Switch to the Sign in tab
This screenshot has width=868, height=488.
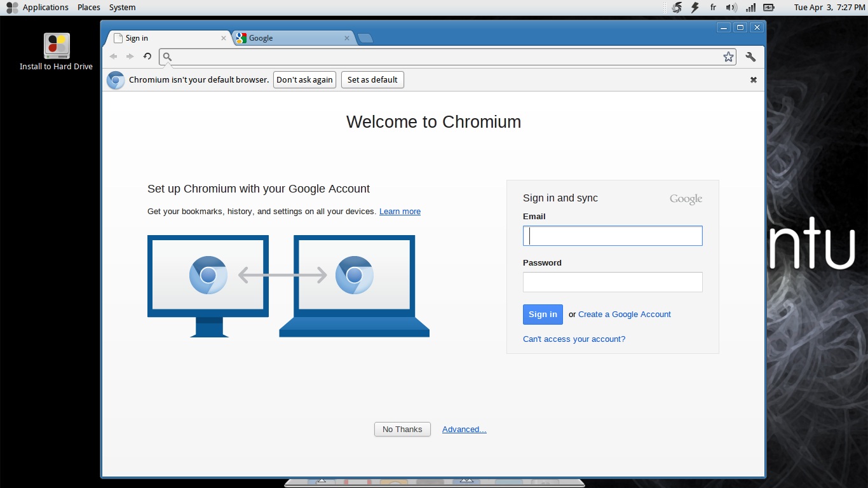point(168,38)
